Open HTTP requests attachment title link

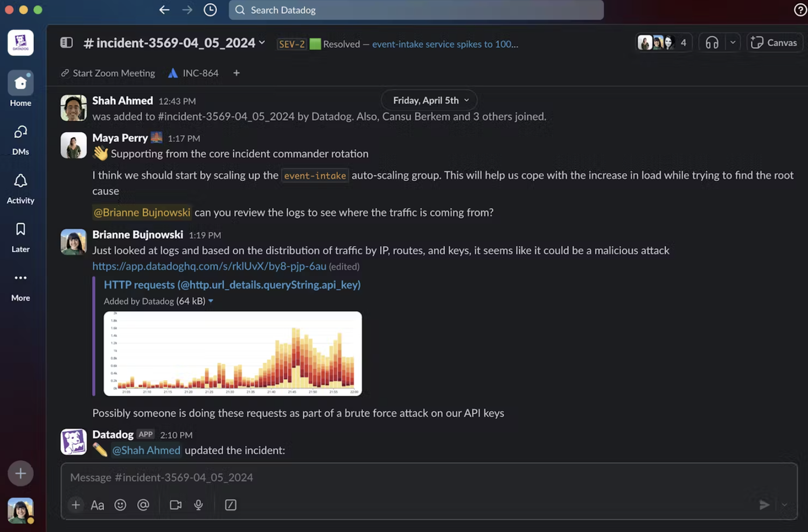(232, 285)
